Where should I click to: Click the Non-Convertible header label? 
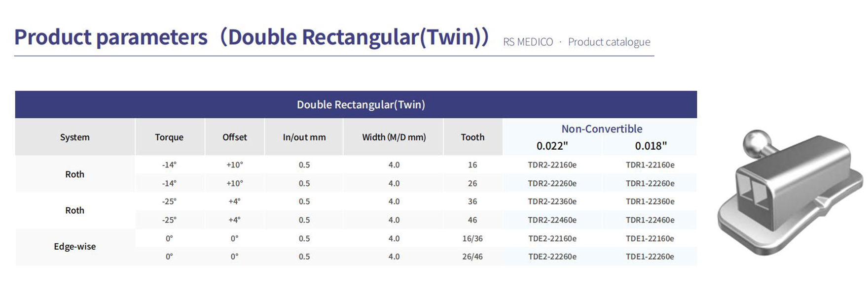coord(602,129)
